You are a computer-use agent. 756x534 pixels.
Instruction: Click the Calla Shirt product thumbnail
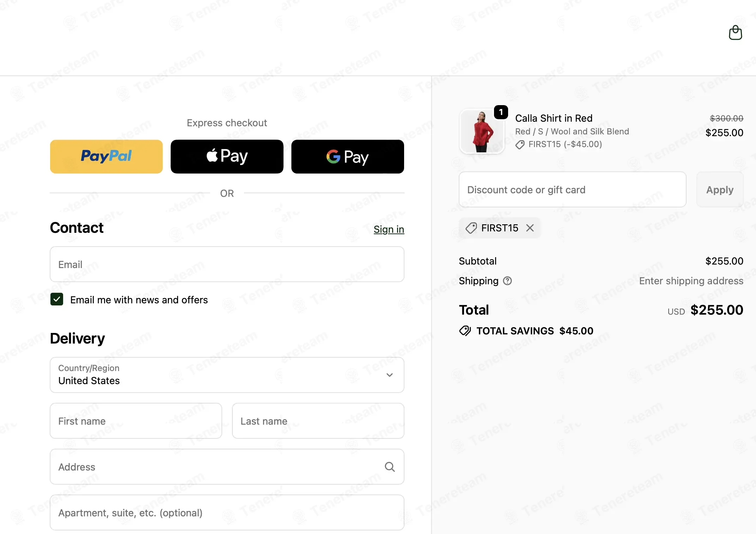point(482,131)
